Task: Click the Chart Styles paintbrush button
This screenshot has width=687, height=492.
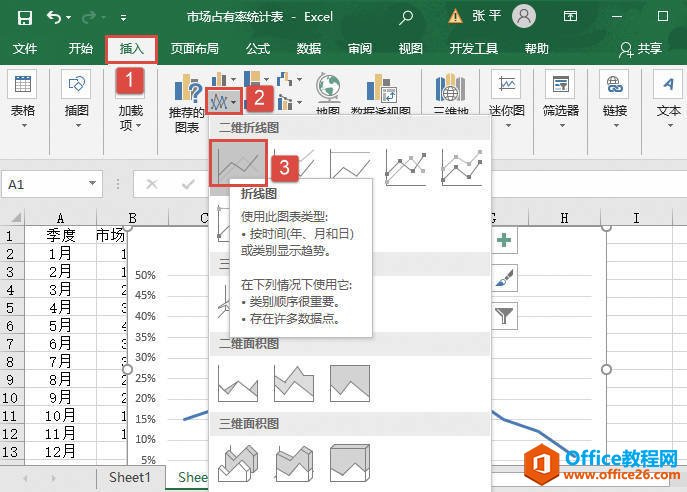Action: tap(504, 278)
